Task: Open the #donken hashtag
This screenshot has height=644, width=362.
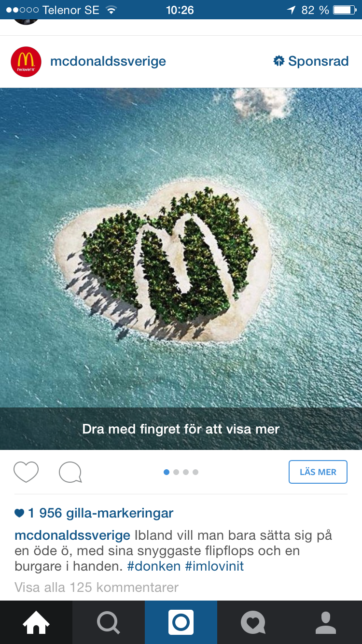Action: click(x=154, y=566)
